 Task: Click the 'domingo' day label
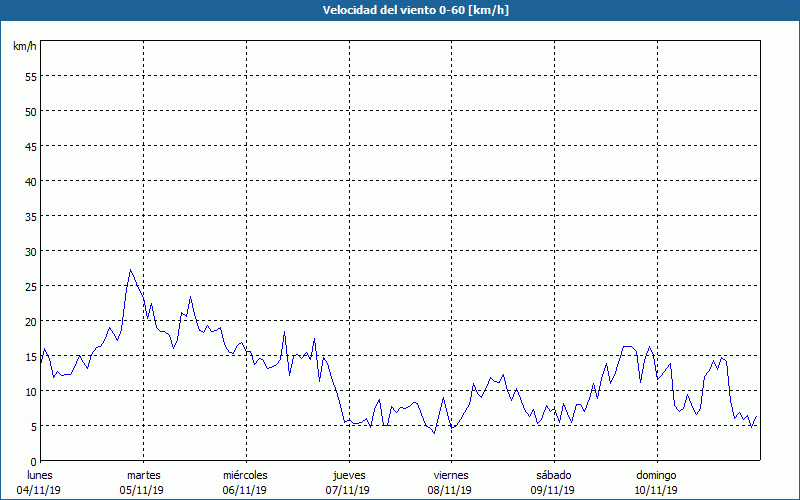click(x=656, y=475)
